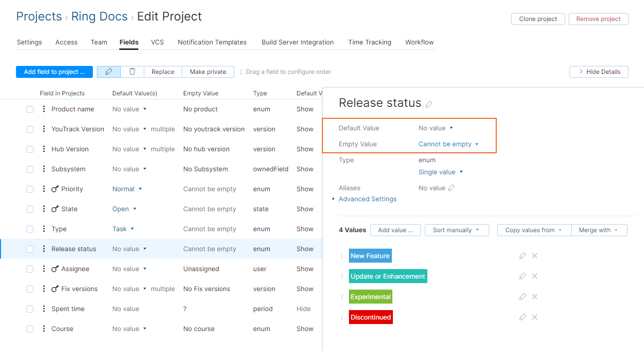Edit the Aliases value pencil icon

(x=451, y=188)
